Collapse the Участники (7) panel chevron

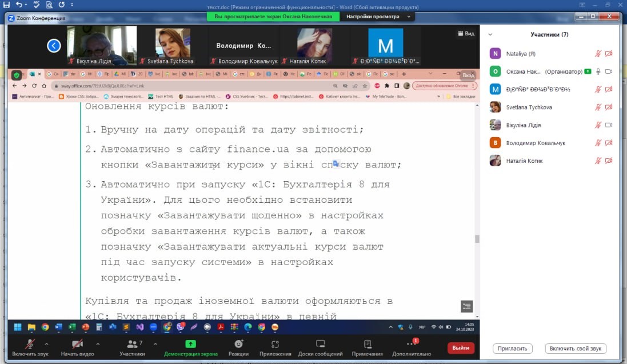(x=490, y=35)
